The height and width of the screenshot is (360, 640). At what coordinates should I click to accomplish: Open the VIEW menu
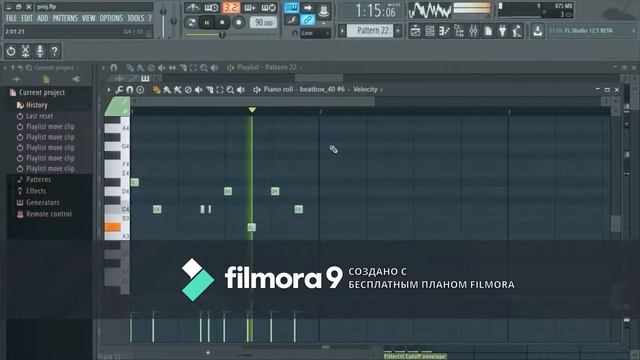click(88, 18)
